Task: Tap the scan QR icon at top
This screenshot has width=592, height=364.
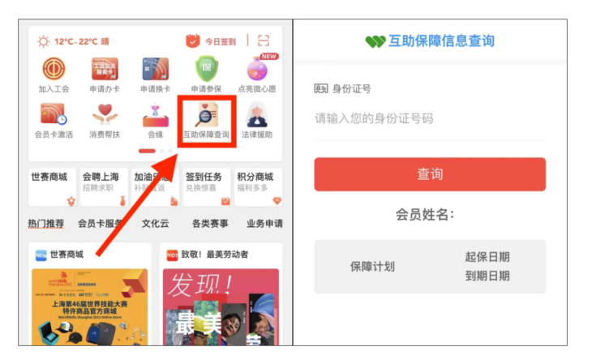Action: 264,41
